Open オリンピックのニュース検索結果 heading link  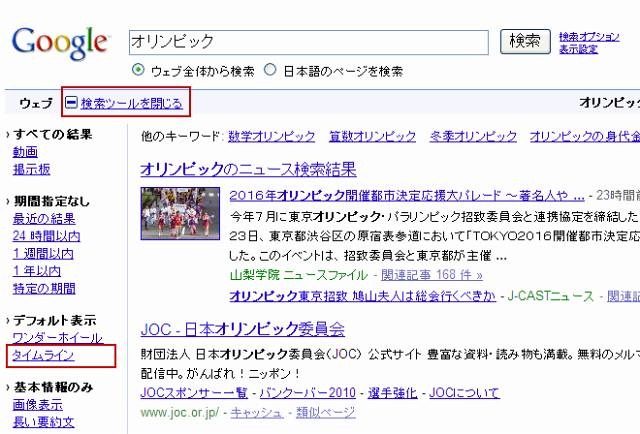click(x=248, y=169)
